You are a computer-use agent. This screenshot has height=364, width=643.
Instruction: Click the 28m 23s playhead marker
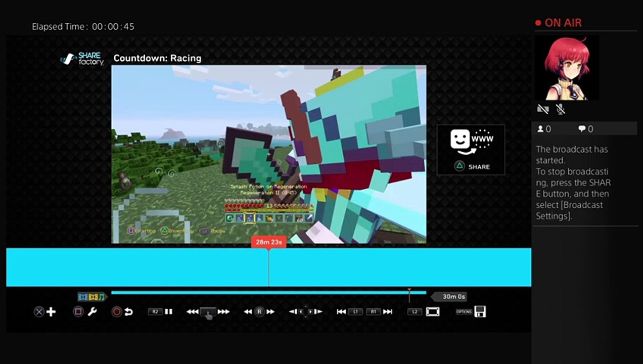[268, 242]
